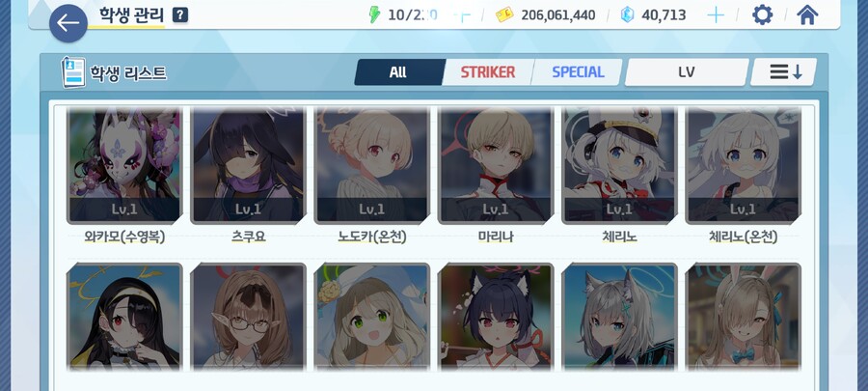Screen dimensions: 868x391
Task: Select student 츠쿠요 portrait
Action: point(248,166)
